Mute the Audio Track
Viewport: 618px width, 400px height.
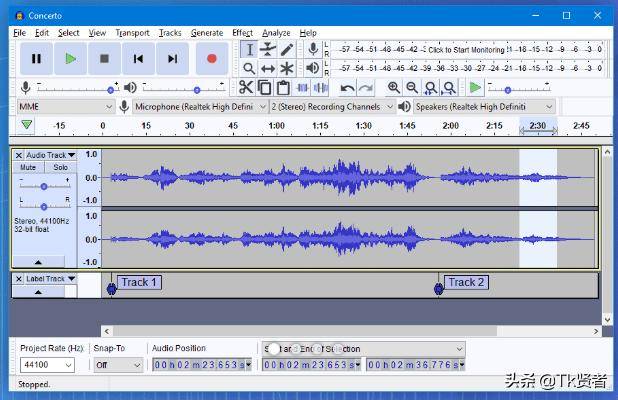pyautogui.click(x=28, y=167)
